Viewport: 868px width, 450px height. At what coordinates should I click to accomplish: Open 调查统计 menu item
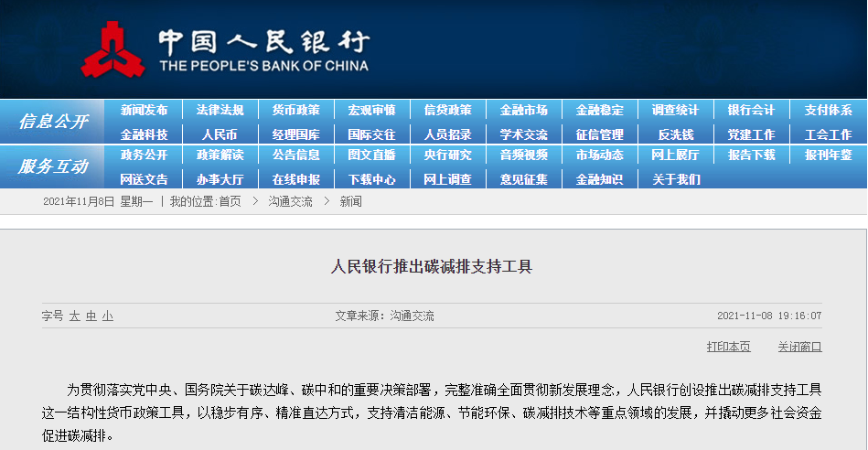675,110
